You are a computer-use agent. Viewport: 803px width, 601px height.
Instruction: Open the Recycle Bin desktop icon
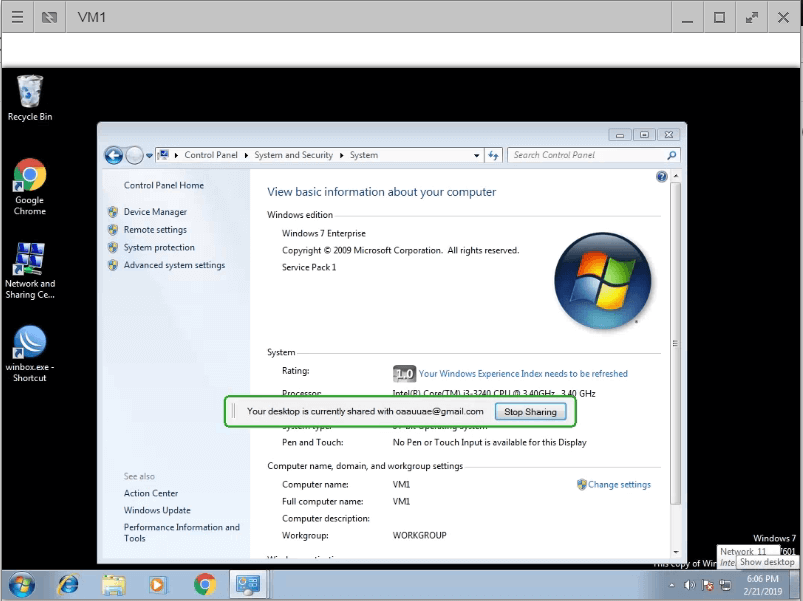pos(30,98)
